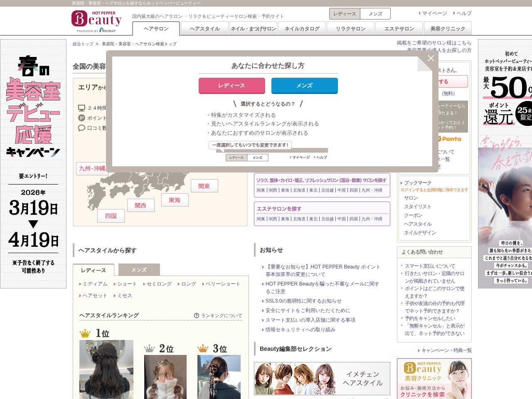Open the ネイルカタログ navigation tab
Screen dimensions: 532x399
coord(302,29)
